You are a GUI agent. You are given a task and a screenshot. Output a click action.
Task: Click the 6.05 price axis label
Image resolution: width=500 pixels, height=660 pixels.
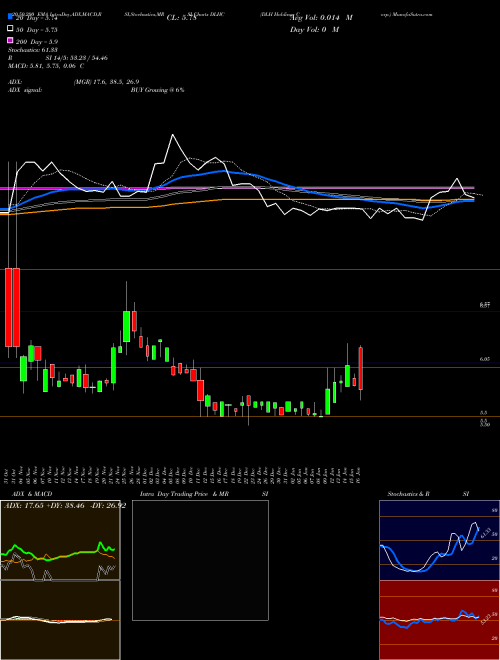pyautogui.click(x=484, y=359)
